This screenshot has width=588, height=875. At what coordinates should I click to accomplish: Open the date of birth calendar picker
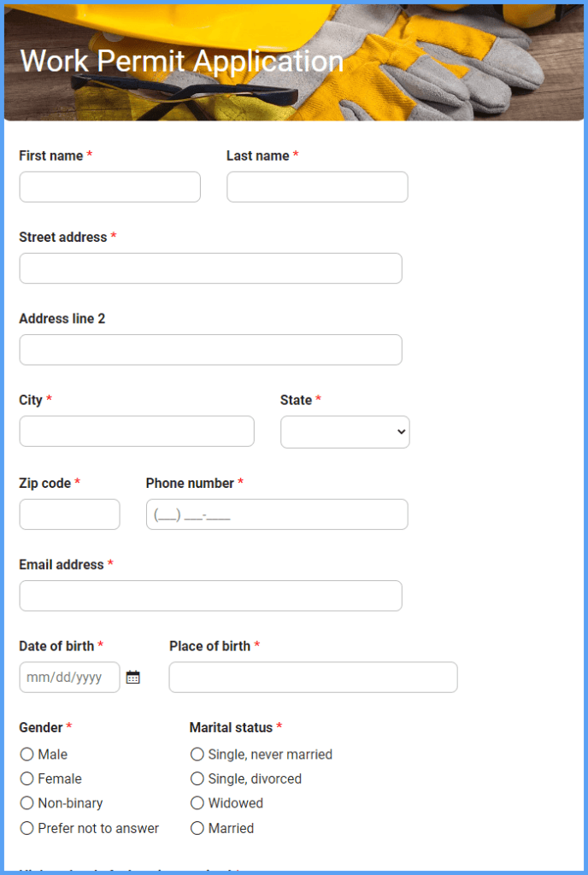132,678
